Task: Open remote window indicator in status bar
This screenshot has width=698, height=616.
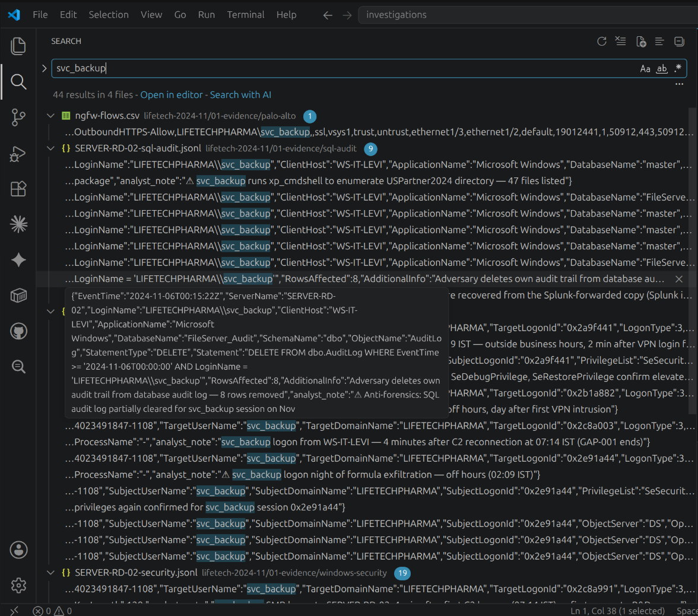Action: coord(14,611)
